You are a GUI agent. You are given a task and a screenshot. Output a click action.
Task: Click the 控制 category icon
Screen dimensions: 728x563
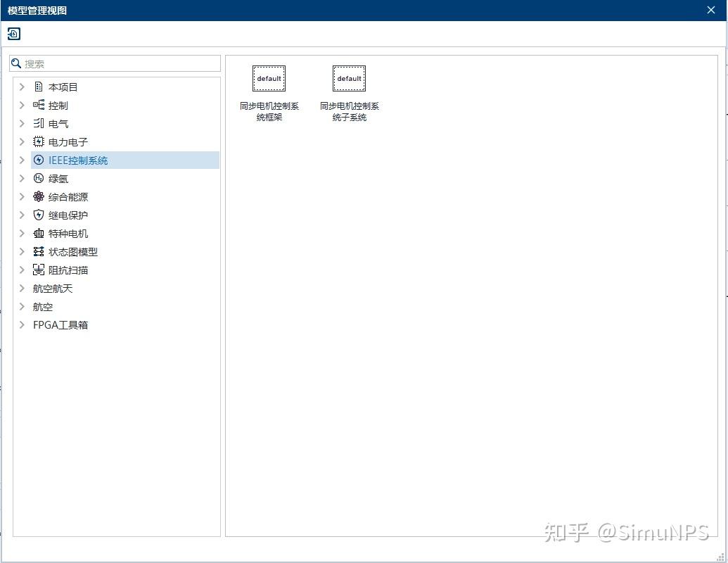coord(38,105)
